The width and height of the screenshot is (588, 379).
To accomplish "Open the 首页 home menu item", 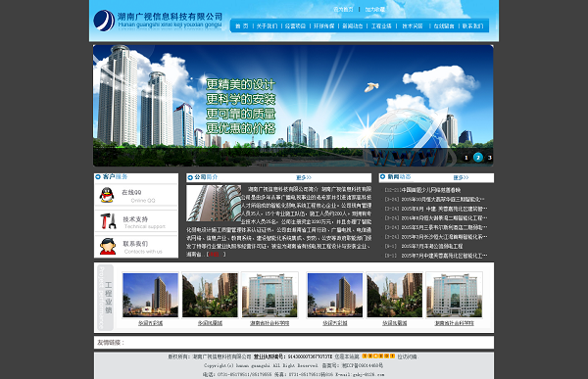I will tap(241, 25).
